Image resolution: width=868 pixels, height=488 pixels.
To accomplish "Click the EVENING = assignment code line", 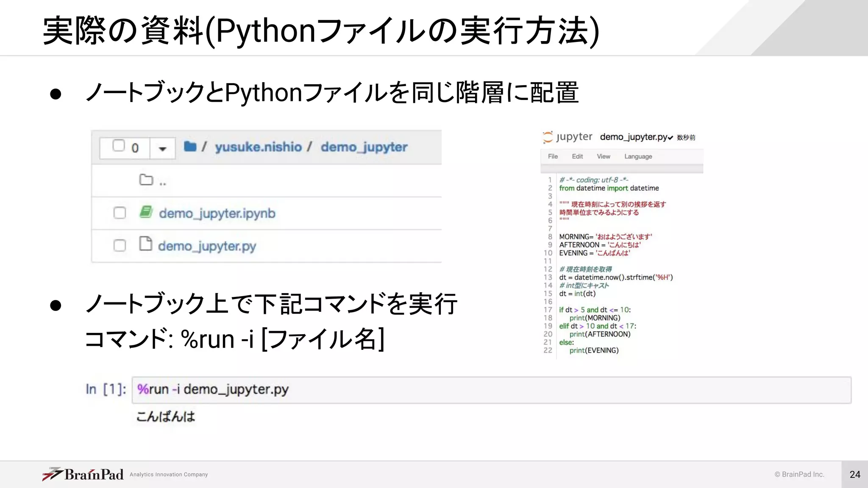I will [595, 253].
